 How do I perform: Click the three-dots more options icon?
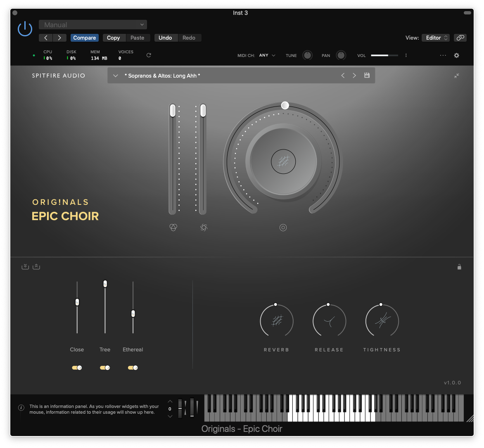coord(443,55)
